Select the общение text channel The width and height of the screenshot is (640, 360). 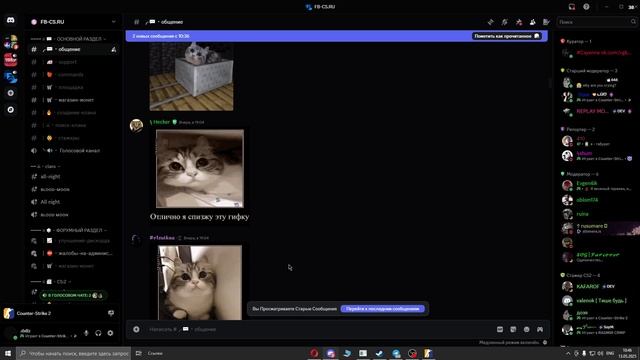tap(73, 49)
